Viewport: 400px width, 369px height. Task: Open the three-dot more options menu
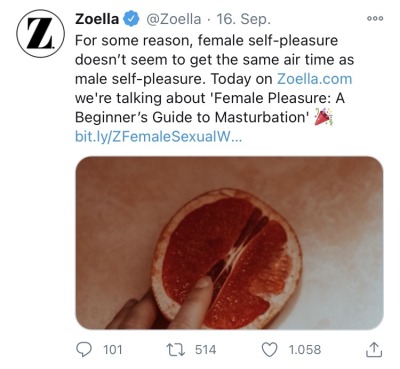(x=375, y=19)
